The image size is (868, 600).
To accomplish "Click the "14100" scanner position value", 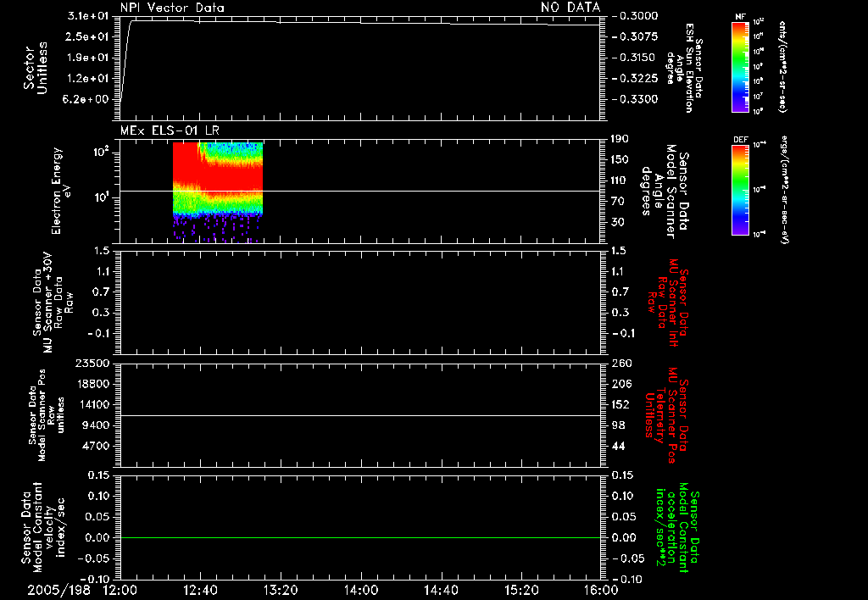I will (92, 404).
